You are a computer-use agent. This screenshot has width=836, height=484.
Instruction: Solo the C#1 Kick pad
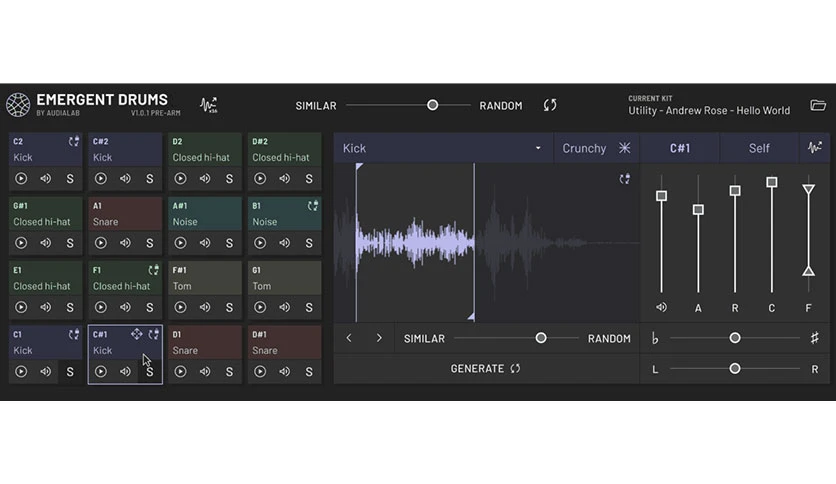[149, 372]
